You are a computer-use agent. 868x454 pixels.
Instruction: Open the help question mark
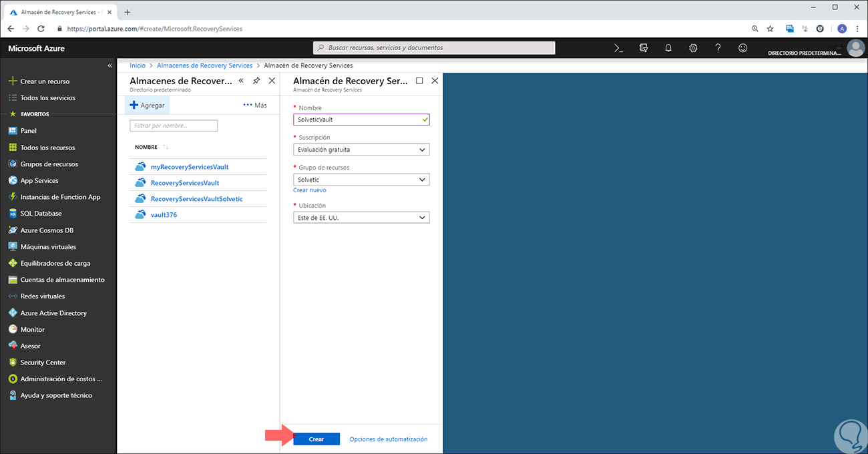(x=718, y=48)
